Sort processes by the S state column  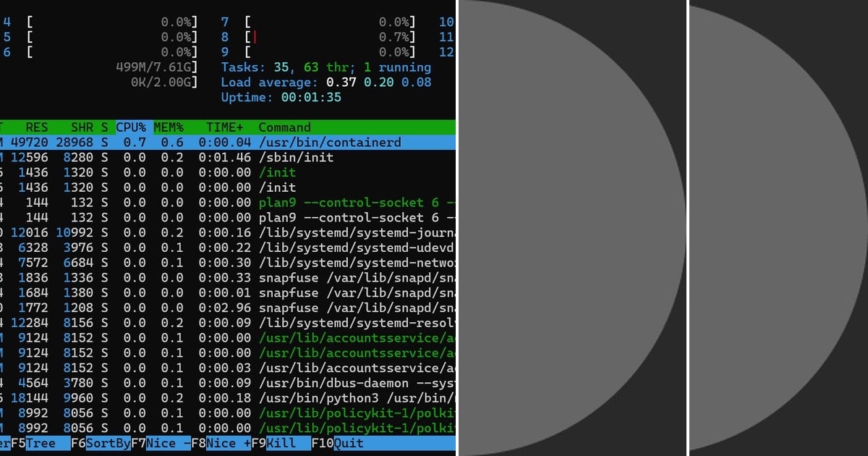click(x=103, y=127)
